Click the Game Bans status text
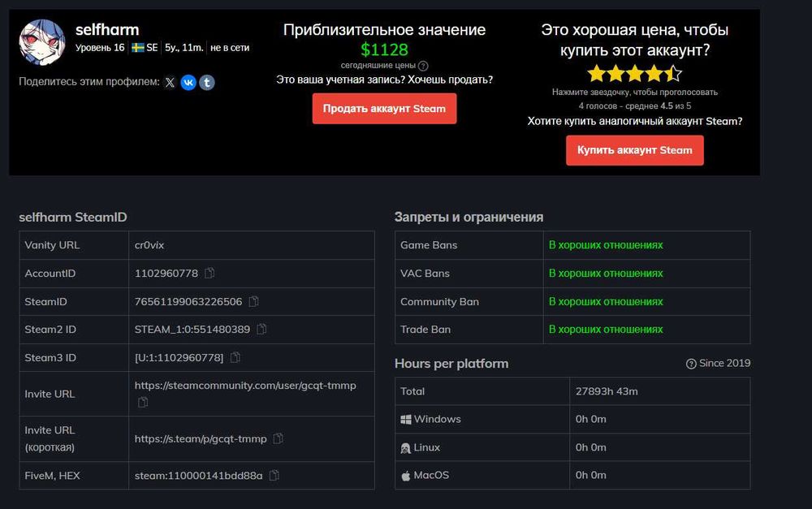The image size is (812, 509). point(606,245)
